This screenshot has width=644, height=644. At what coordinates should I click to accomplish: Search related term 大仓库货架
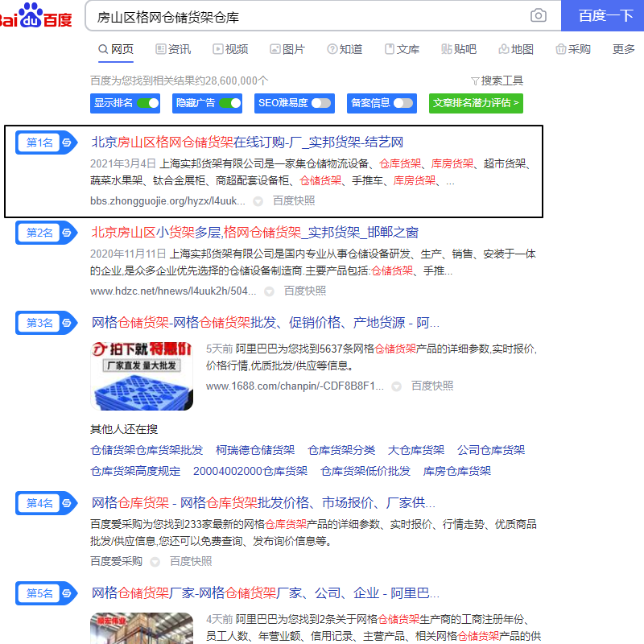(416, 451)
